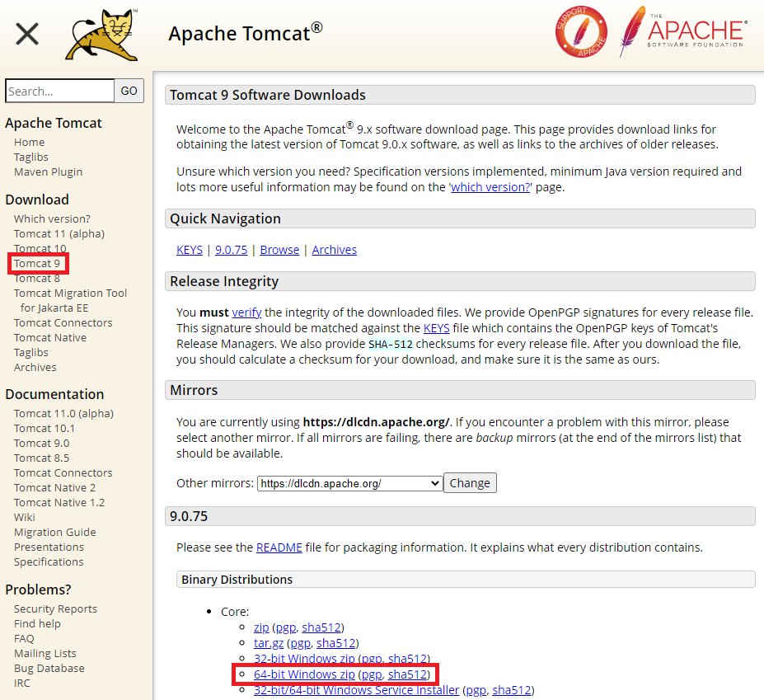Screen dimensions: 764x700
Task: Open Tomcat 11.0 (alpha) documentation
Action: pos(63,413)
